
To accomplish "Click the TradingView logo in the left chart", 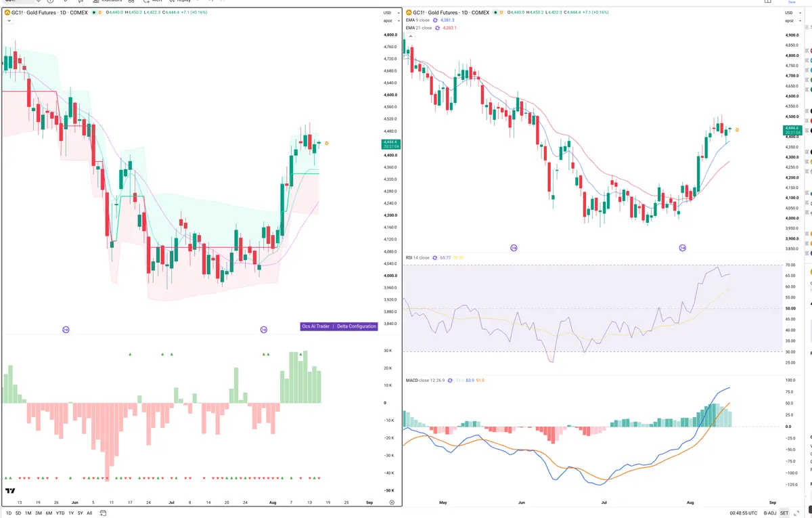I will pyautogui.click(x=10, y=491).
